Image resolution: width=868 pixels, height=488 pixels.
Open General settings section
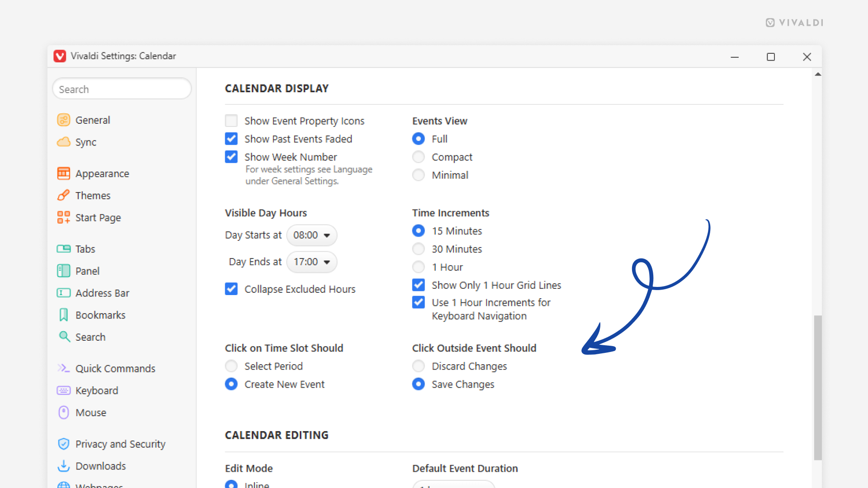(93, 120)
